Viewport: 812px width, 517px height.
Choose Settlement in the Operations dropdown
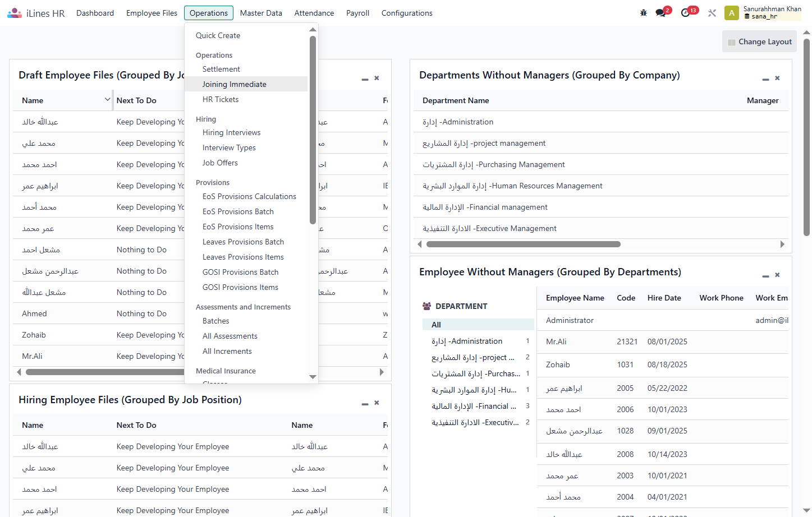(x=246, y=69)
